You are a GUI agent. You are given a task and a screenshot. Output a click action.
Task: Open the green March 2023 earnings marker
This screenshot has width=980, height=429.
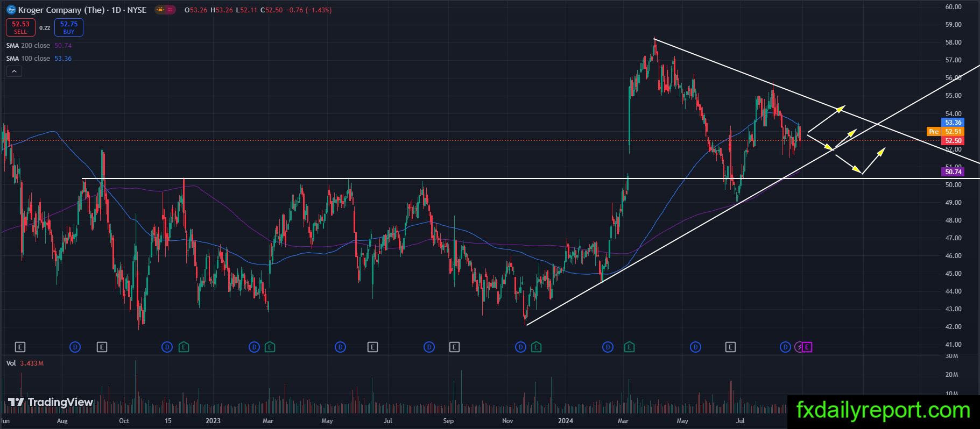coord(270,347)
